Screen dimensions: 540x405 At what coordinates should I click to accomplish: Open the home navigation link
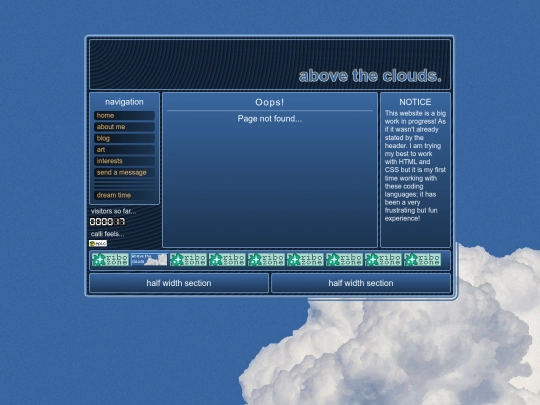(124, 116)
